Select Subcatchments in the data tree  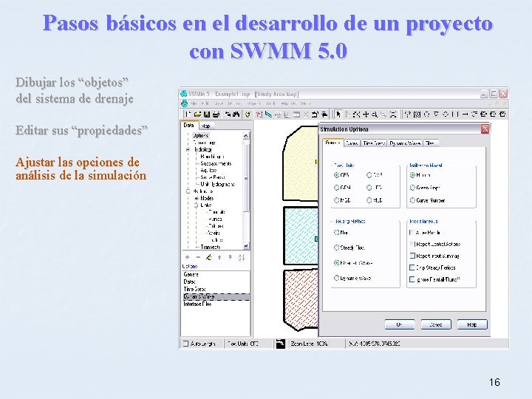[216, 163]
